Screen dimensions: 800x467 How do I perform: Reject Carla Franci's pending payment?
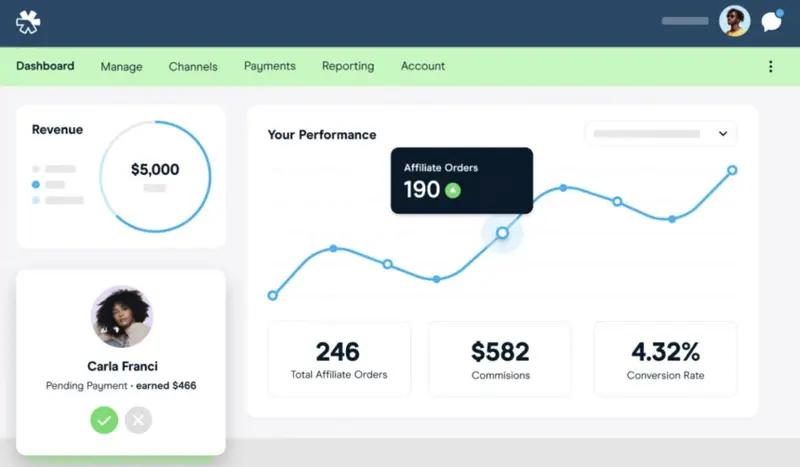[138, 419]
